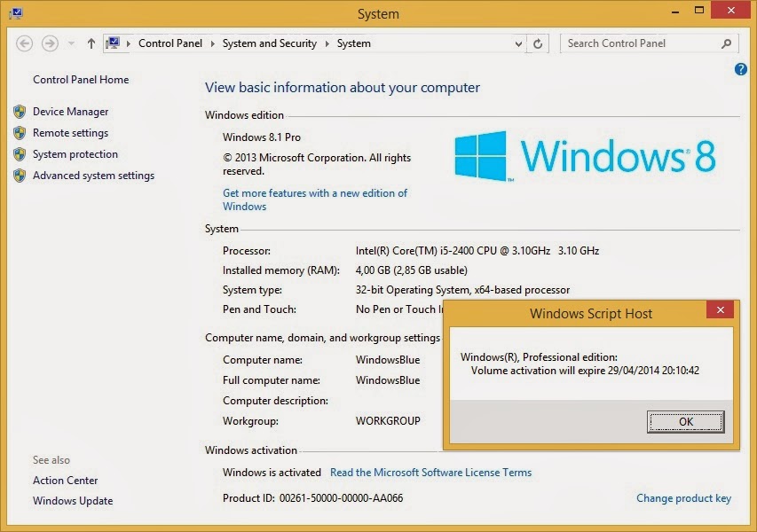Click shield icon beside System protection
This screenshot has width=757, height=532.
(x=20, y=154)
